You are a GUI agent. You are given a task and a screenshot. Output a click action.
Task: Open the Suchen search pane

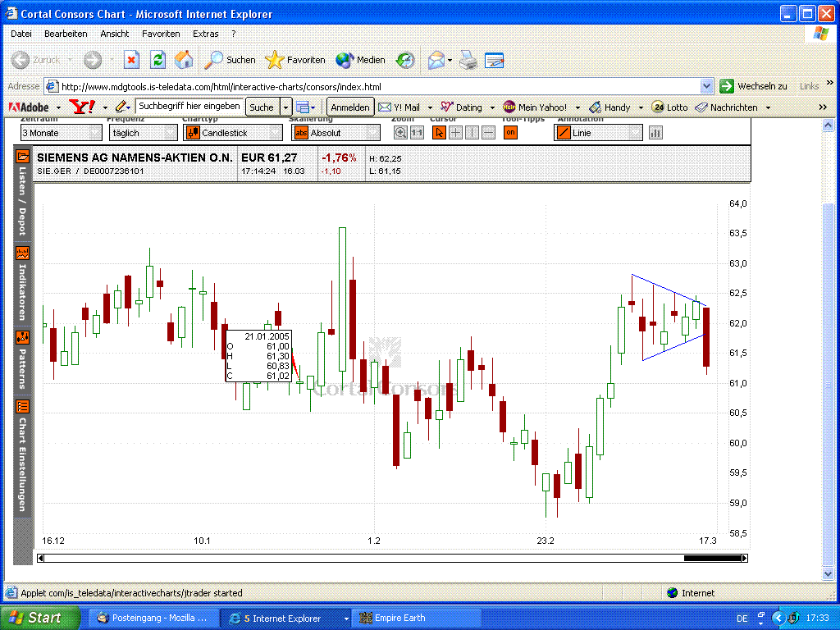tap(231, 60)
